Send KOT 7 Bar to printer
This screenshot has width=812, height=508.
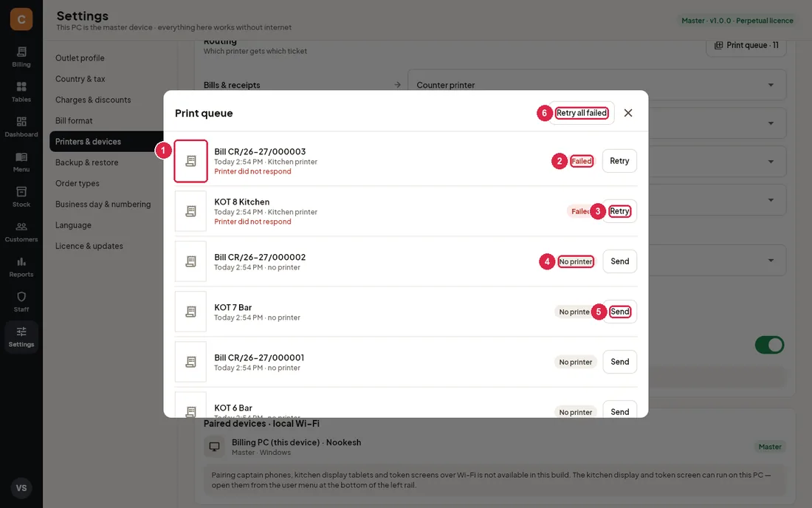[x=620, y=312]
